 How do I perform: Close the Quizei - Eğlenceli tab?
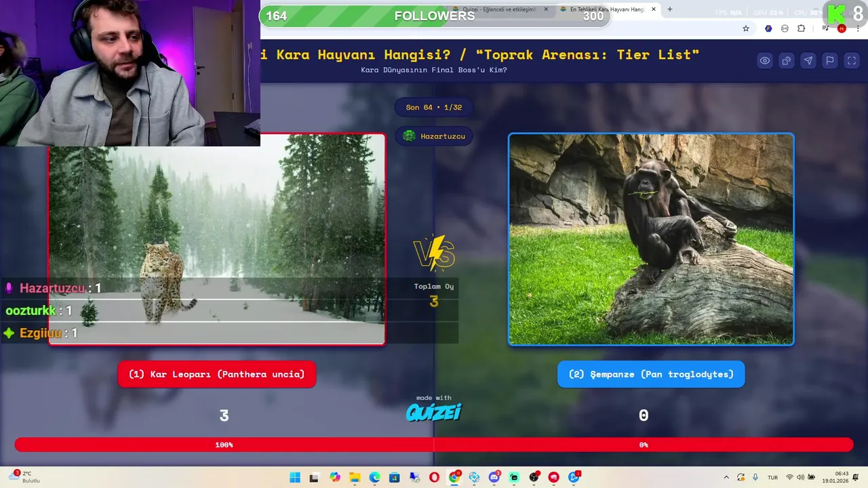[x=546, y=9]
